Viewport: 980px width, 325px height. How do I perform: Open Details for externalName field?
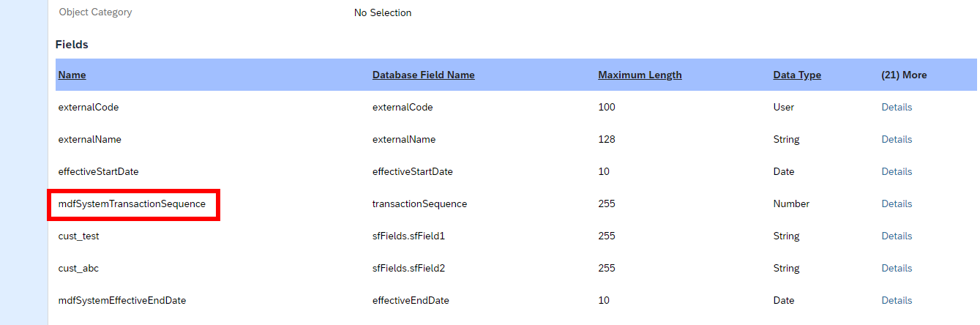click(x=897, y=139)
